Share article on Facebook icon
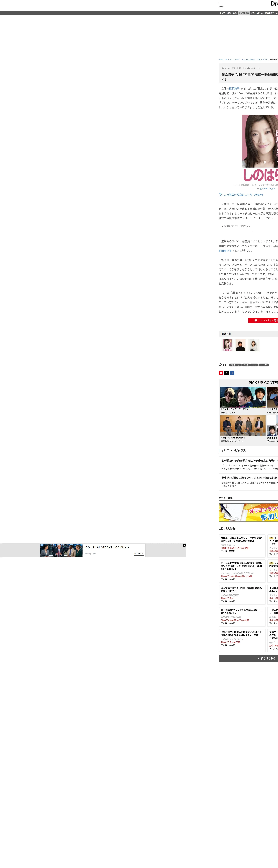Viewport: 278px width, 868px height. tap(232, 373)
